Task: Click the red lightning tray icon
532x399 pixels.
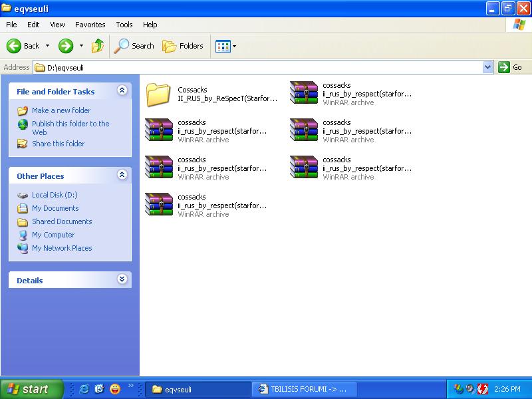Action: click(x=483, y=389)
